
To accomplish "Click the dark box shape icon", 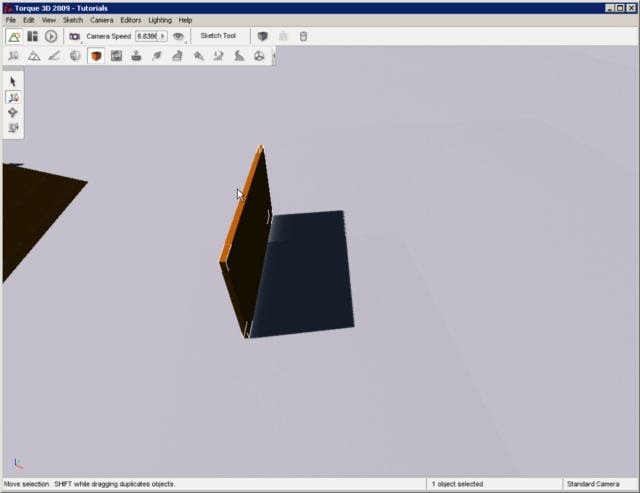I will coord(263,36).
